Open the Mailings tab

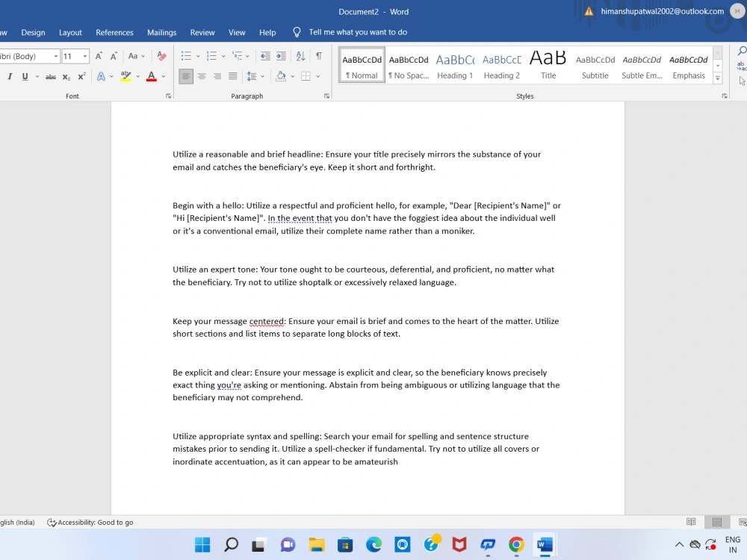(161, 32)
